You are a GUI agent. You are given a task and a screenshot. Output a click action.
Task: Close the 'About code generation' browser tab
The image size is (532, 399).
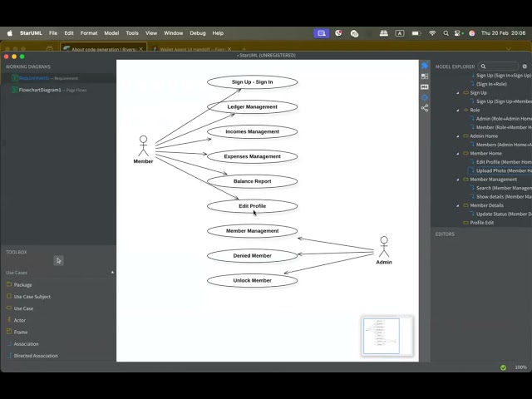[x=140, y=49]
